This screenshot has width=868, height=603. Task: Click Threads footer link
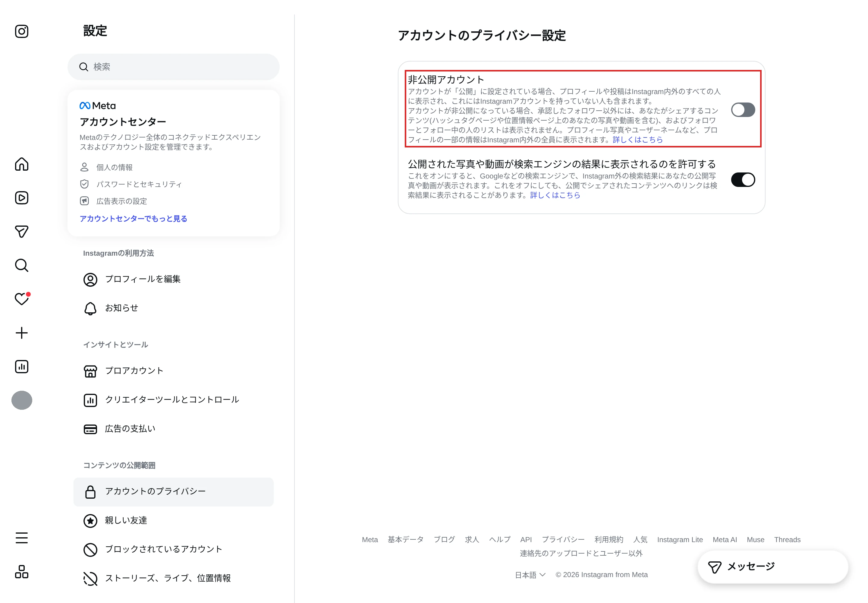click(787, 540)
